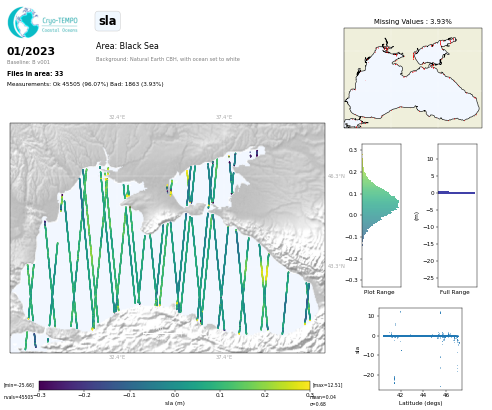
Task: Click the sla (m) colorbar axis label
Action: pyautogui.click(x=175, y=403)
